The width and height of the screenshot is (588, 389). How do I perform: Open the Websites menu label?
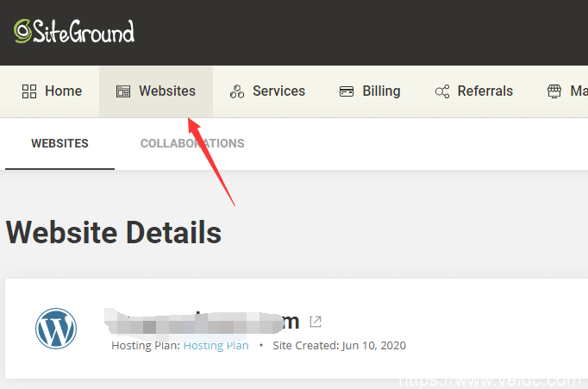coord(167,91)
